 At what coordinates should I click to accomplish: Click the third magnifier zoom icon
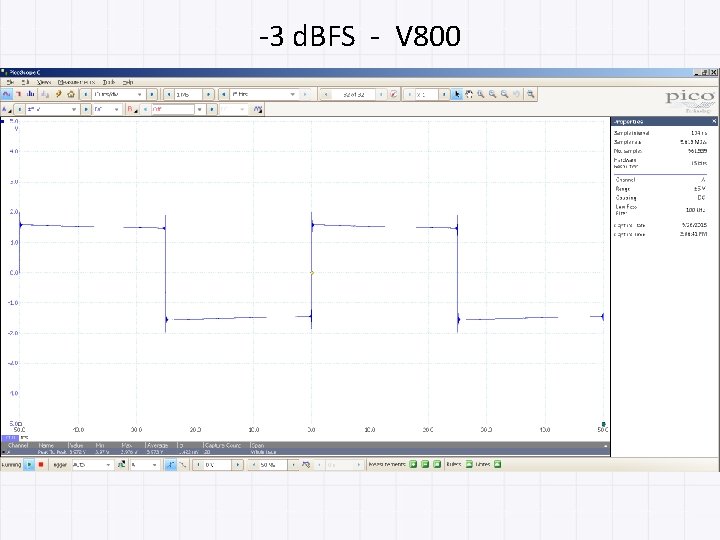[505, 94]
